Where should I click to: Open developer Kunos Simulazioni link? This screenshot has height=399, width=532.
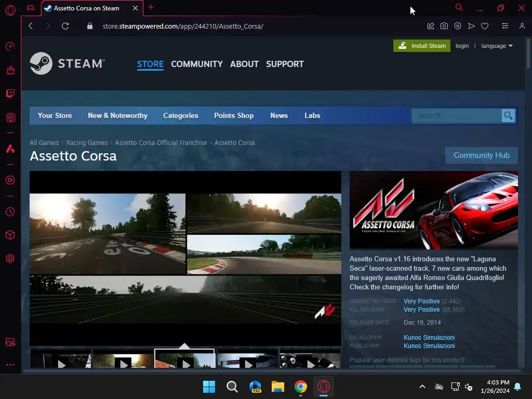pyautogui.click(x=429, y=338)
